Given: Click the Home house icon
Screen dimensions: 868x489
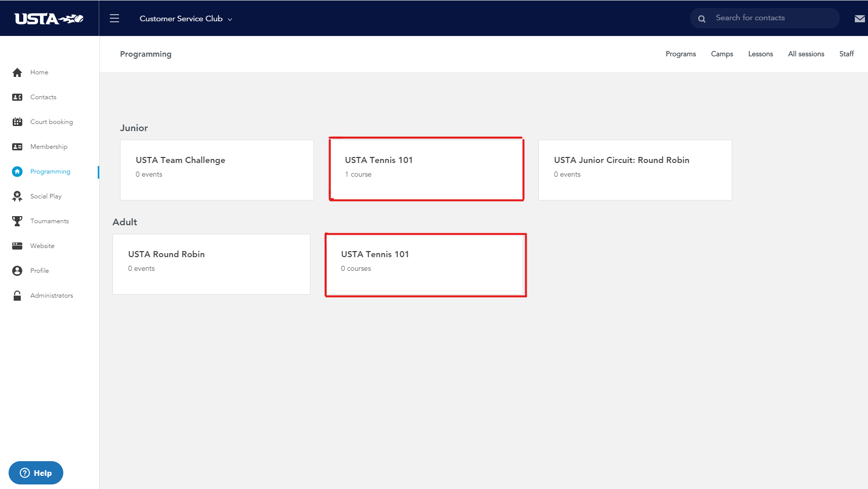Looking at the screenshot, I should [17, 72].
